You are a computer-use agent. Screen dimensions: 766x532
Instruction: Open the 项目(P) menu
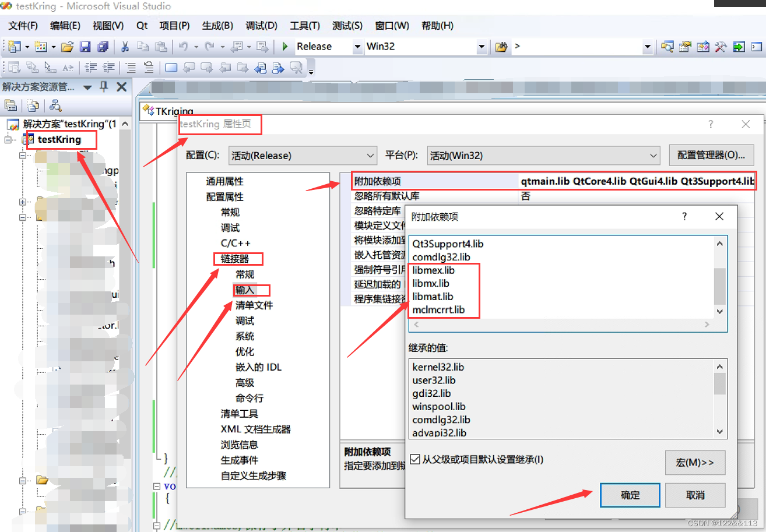(x=175, y=26)
